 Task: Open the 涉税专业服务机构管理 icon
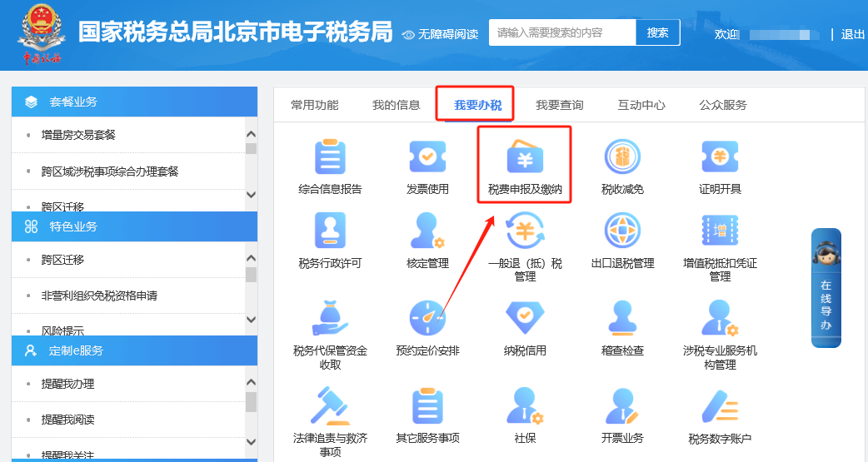pyautogui.click(x=720, y=318)
